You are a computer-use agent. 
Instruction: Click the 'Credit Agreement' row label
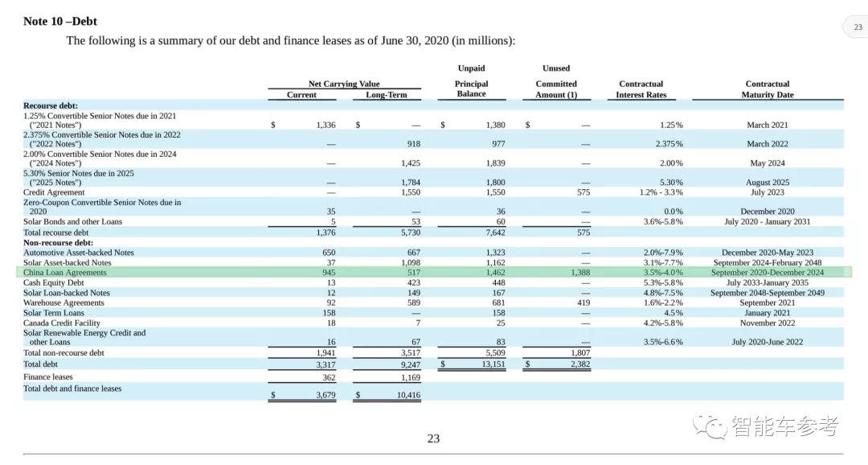(x=54, y=192)
